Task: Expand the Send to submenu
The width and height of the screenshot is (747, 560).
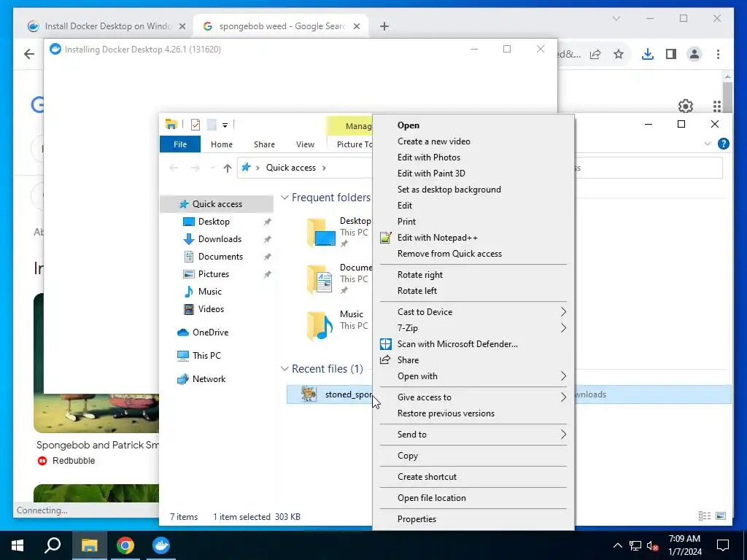Action: 473,435
